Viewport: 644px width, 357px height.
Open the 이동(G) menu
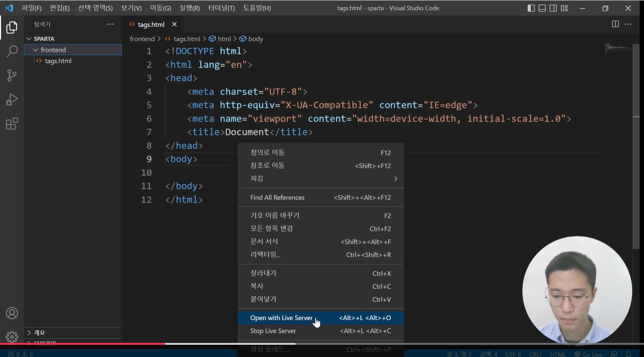[x=161, y=8]
